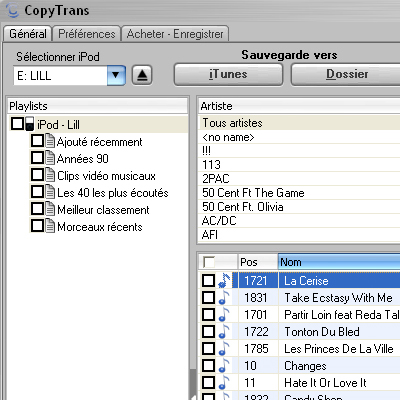The image size is (400, 400).
Task: Switch to the Général tab
Action: [28, 34]
